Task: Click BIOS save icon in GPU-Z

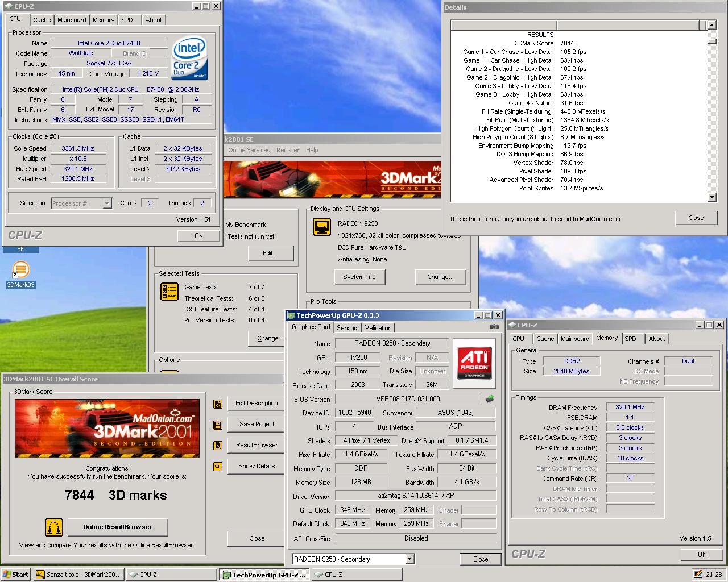Action: (x=489, y=399)
